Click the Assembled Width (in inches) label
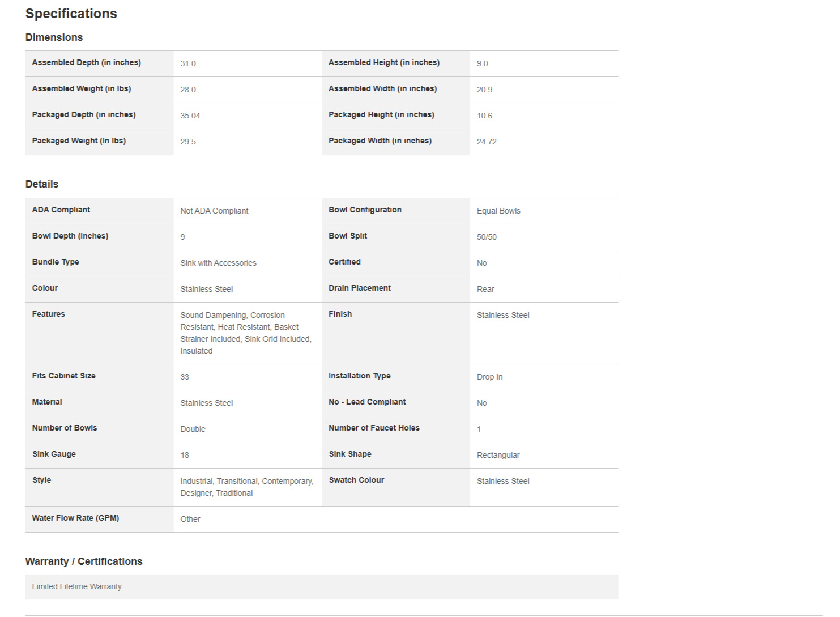Image resolution: width=840 pixels, height=617 pixels. coord(383,89)
